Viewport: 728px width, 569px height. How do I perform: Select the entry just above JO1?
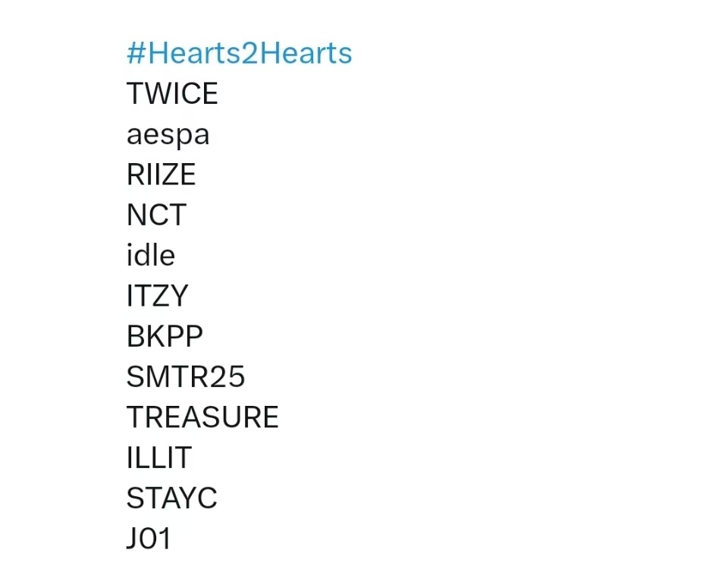pos(172,498)
